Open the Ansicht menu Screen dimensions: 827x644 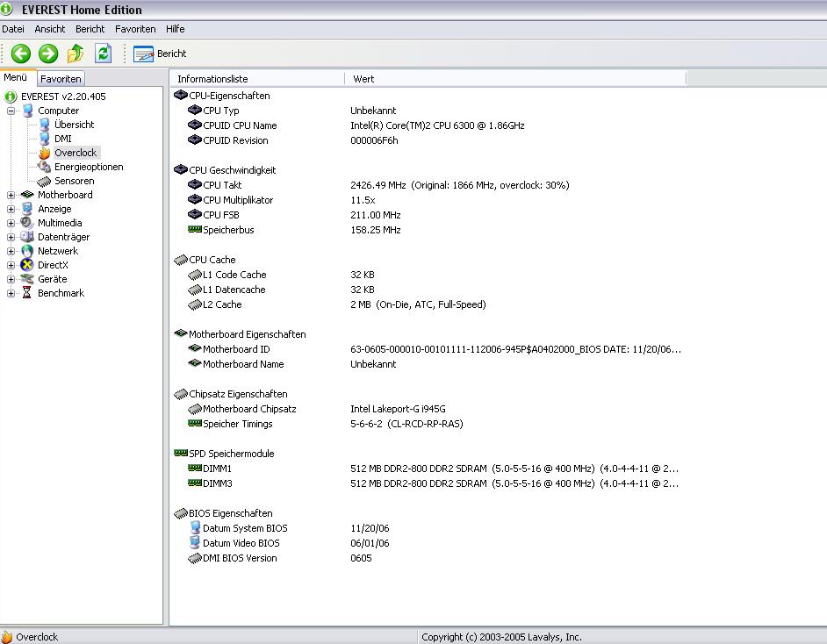tap(49, 29)
